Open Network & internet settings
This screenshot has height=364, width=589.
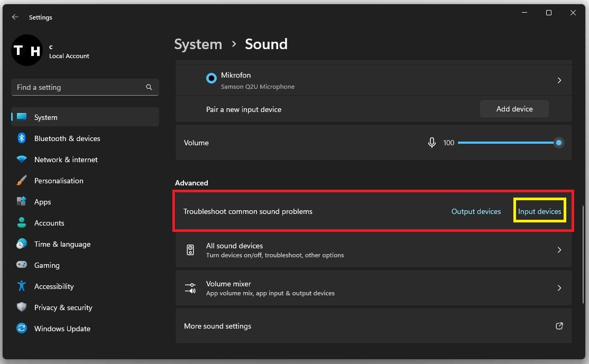(x=66, y=160)
